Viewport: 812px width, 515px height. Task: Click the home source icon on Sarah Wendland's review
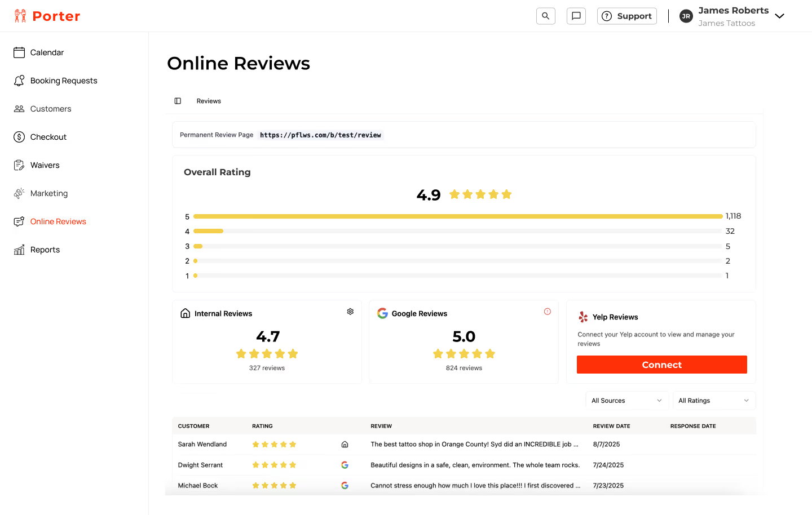(x=345, y=444)
